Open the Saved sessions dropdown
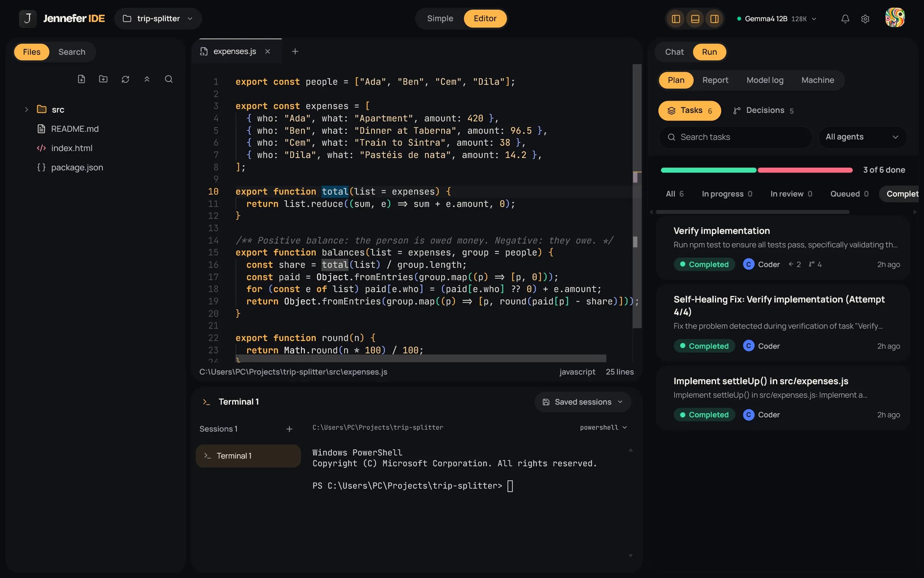Screen dimensions: 924x578 click(x=583, y=402)
